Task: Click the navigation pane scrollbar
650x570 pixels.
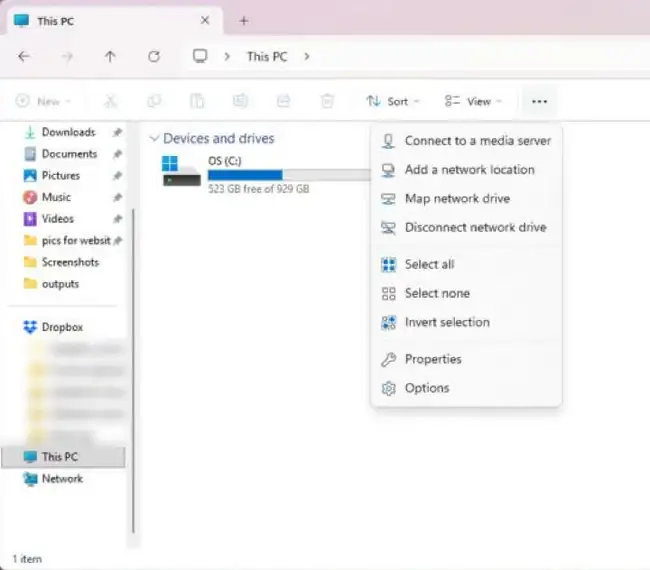Action: point(133,371)
